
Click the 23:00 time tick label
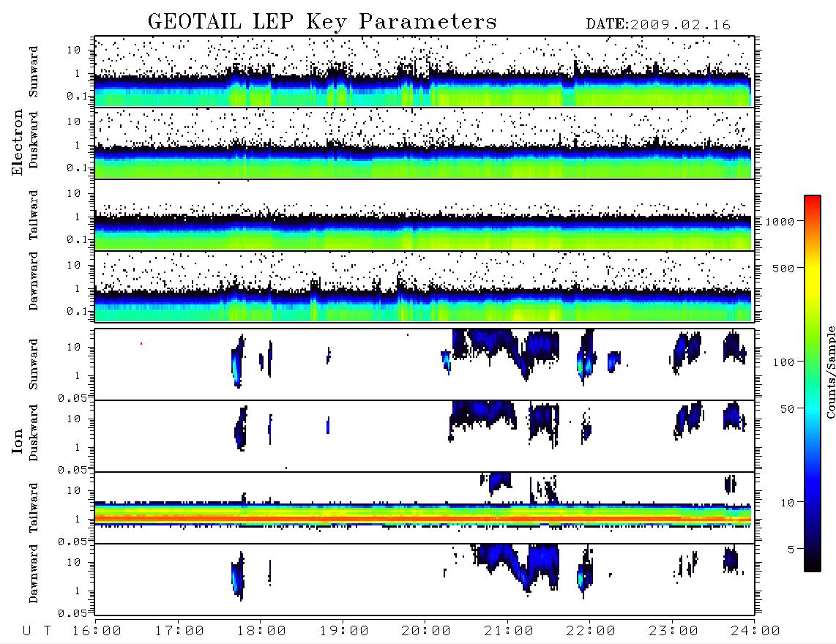click(673, 632)
